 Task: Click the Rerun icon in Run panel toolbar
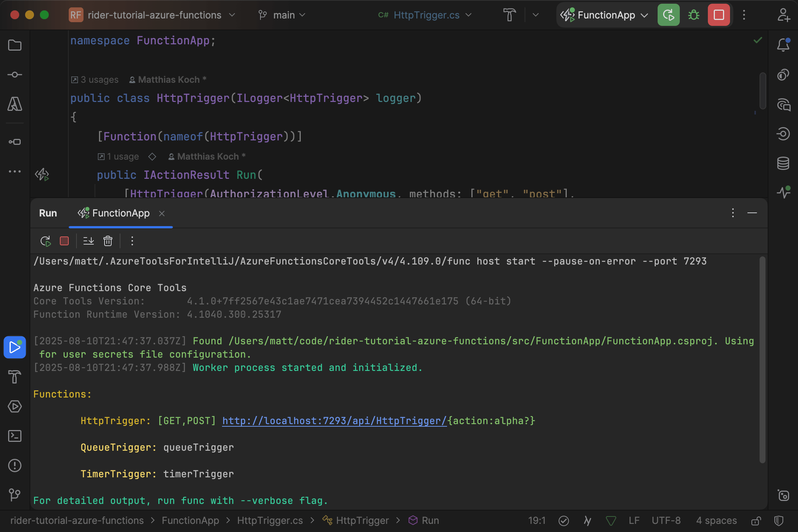click(45, 241)
